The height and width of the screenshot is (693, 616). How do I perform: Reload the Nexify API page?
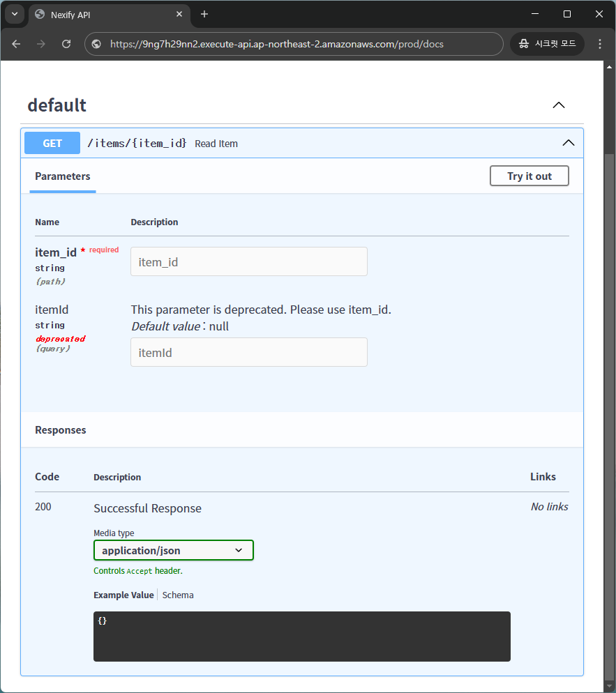[x=66, y=44]
